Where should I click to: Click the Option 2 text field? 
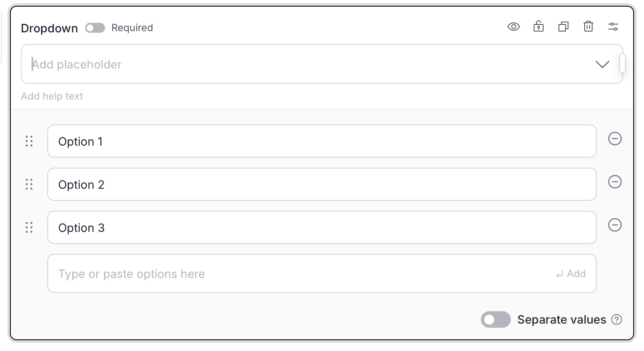(x=322, y=184)
